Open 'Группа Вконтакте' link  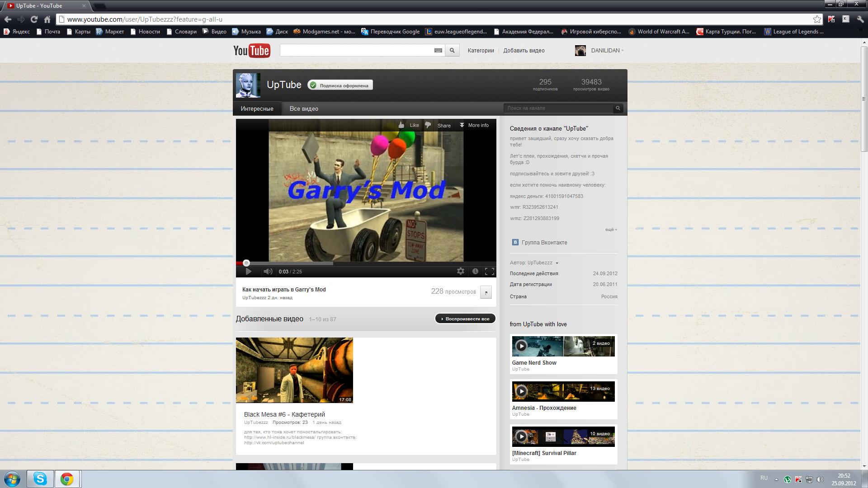[x=544, y=243]
